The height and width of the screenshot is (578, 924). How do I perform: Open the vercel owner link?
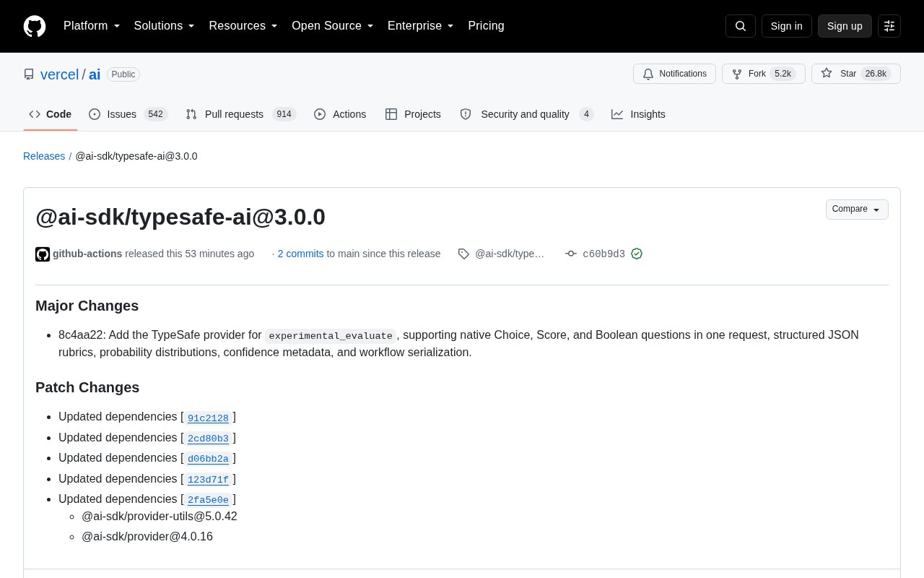tap(59, 74)
